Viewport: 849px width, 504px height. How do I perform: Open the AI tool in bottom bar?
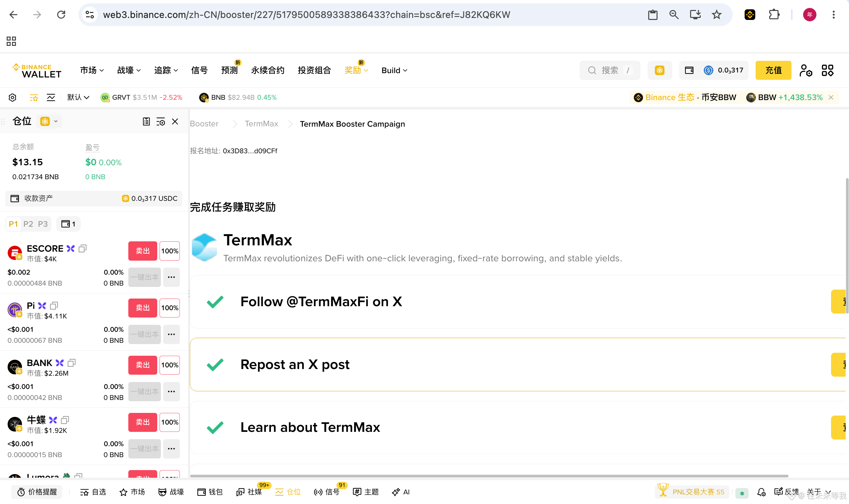tap(401, 492)
